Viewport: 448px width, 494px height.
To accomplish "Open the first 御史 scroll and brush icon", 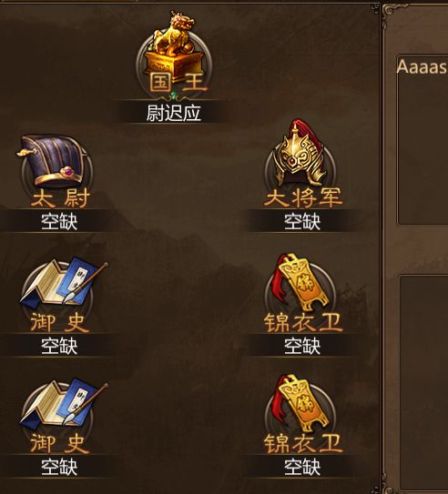I will coord(63,286).
